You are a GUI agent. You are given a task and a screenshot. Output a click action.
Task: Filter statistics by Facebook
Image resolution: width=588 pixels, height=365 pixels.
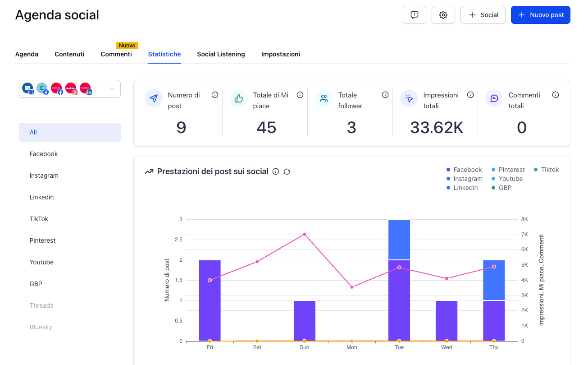tap(70, 154)
